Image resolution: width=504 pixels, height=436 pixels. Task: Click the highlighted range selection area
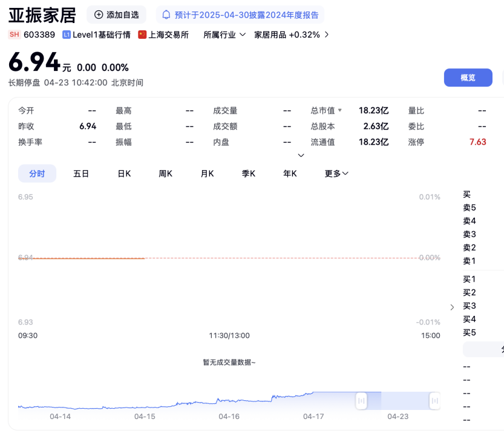[x=398, y=401]
